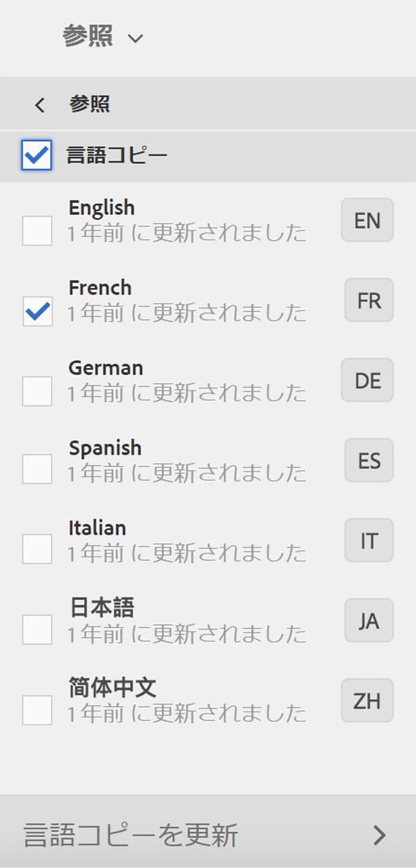Expand the 言語コピーを更新 section arrow
Image resolution: width=416 pixels, height=868 pixels.
pyautogui.click(x=379, y=835)
